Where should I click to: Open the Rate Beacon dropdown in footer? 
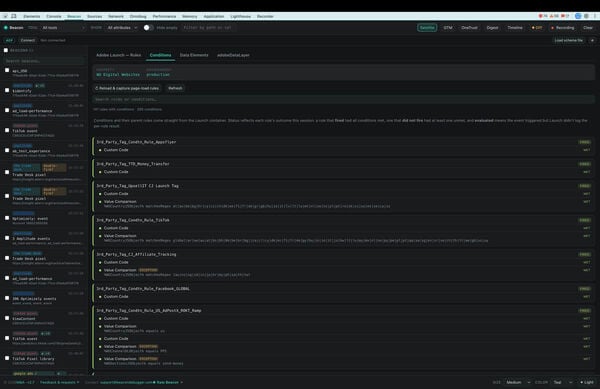[x=168, y=382]
